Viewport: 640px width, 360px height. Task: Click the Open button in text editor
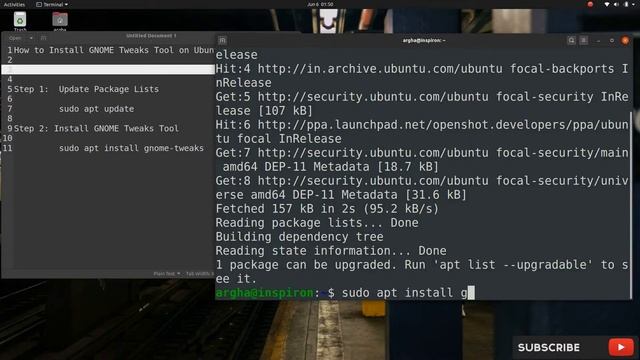(15, 38)
